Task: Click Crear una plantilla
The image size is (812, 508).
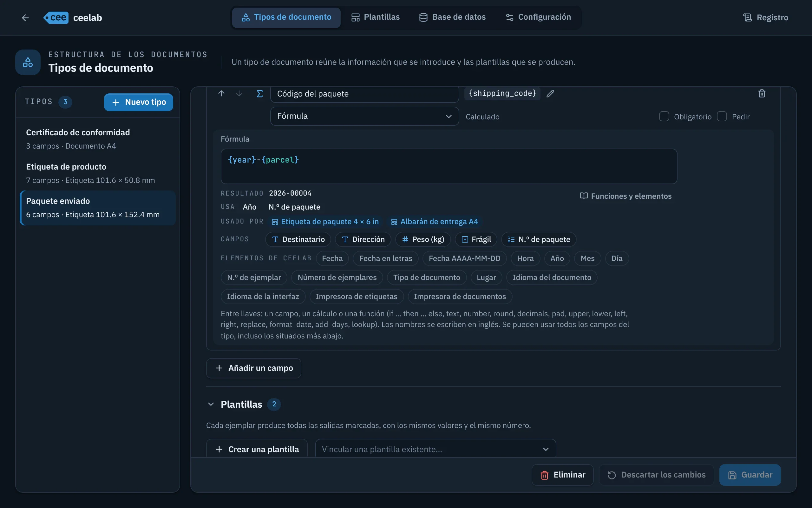Action: (257, 449)
